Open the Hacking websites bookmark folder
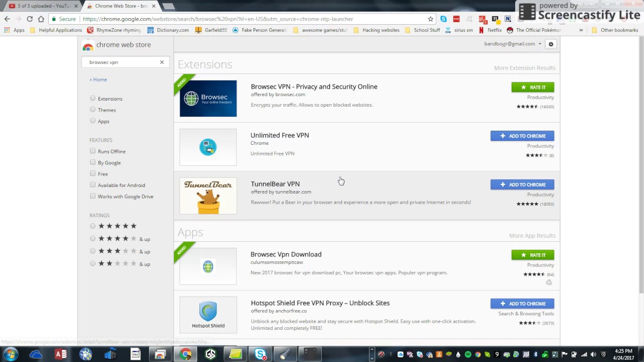This screenshot has height=362, width=644. (x=376, y=30)
